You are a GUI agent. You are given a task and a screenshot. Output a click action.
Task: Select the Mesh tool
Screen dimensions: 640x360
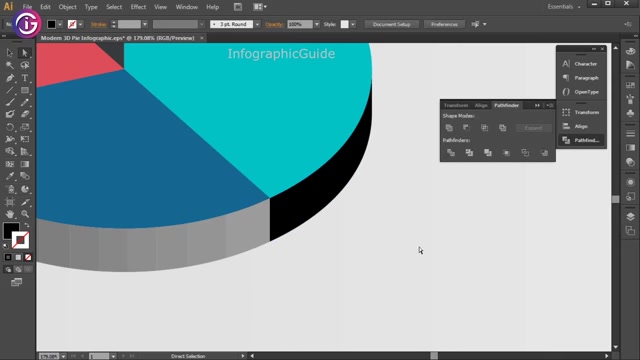coord(9,164)
